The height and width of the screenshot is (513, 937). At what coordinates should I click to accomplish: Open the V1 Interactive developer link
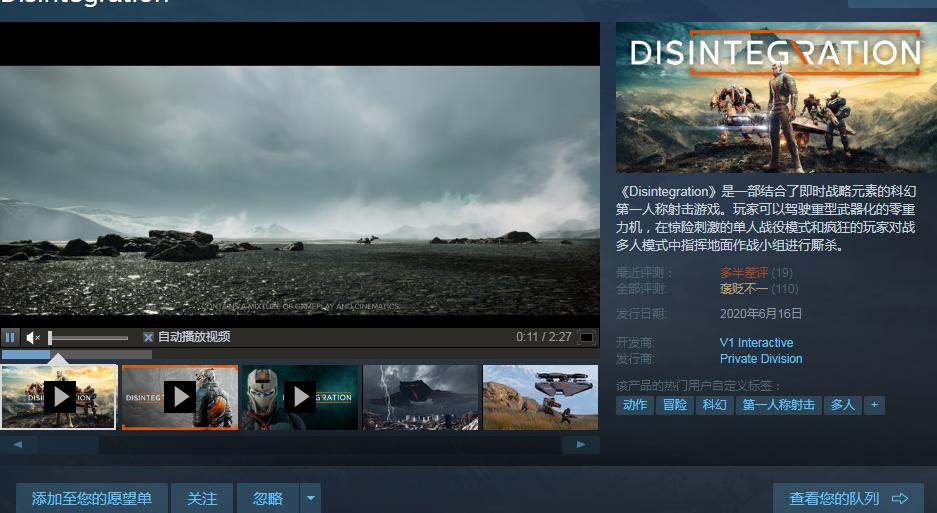[x=757, y=343]
